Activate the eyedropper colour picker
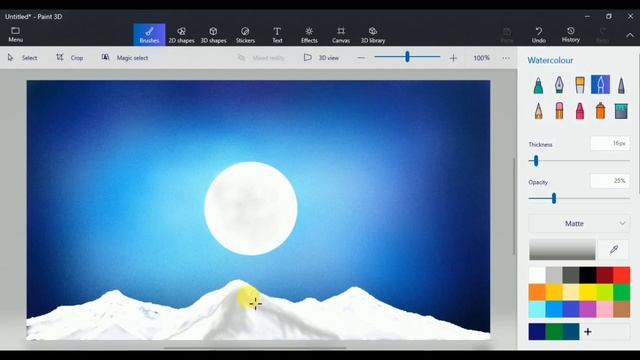Screen dimensions: 640x360 click(x=614, y=249)
